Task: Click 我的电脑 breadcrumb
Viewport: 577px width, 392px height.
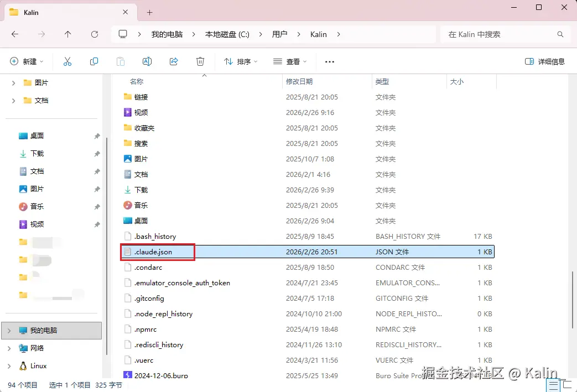Action: point(167,34)
